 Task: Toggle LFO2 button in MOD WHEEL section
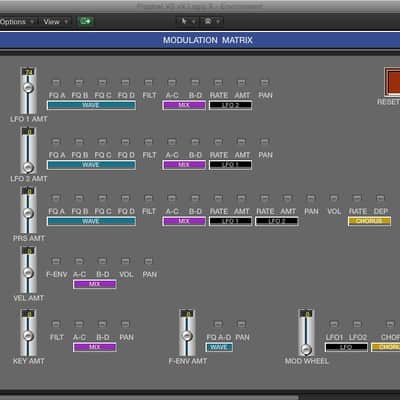point(357,324)
